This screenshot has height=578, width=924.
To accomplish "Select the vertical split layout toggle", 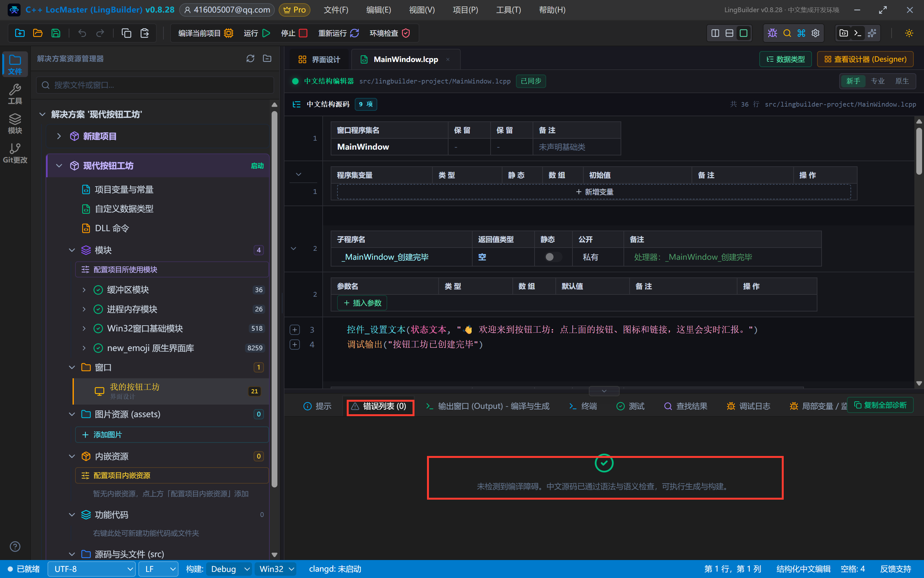I will click(x=715, y=33).
